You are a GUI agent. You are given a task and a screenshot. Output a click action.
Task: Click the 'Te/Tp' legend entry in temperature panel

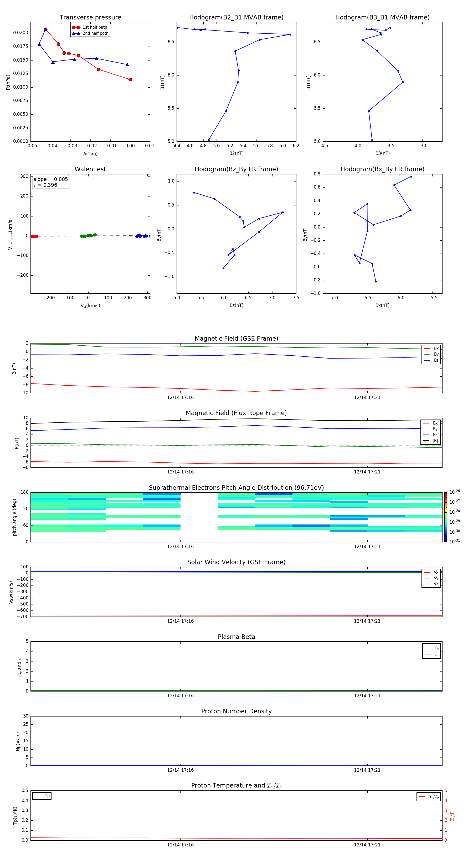click(429, 796)
